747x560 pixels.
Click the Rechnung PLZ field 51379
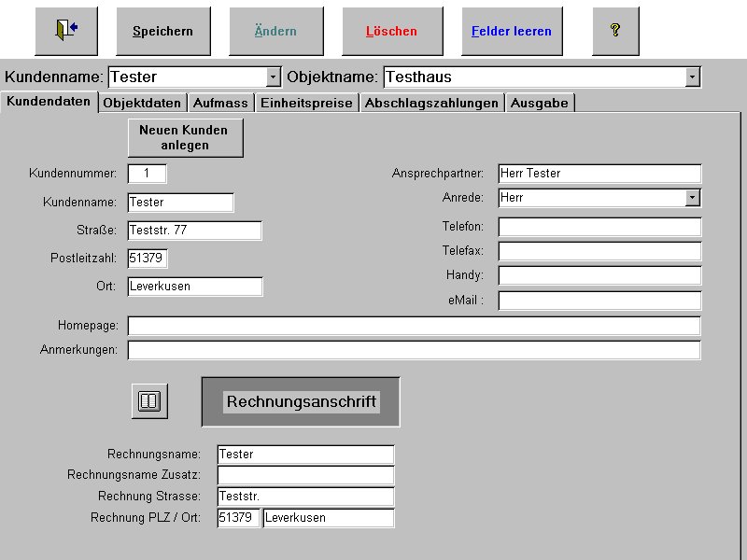tap(239, 518)
